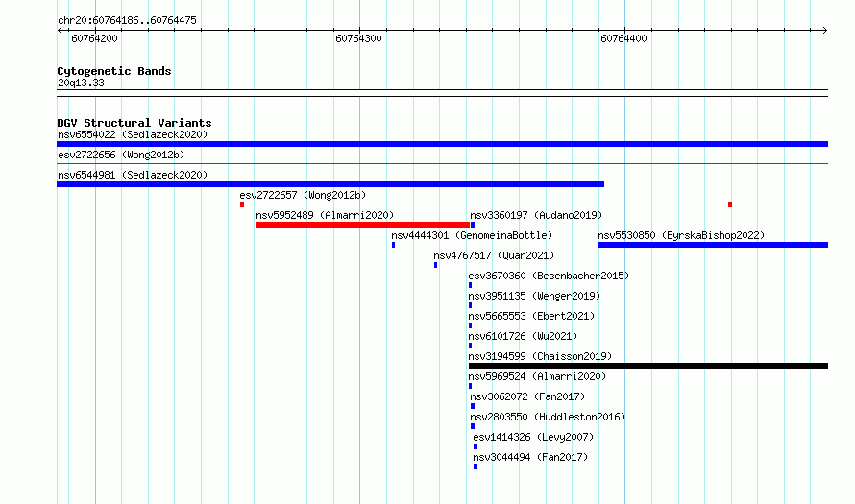Viewport: 855px width, 504px height.
Task: Select the blue marker under nsv2803550
Action: point(473,426)
